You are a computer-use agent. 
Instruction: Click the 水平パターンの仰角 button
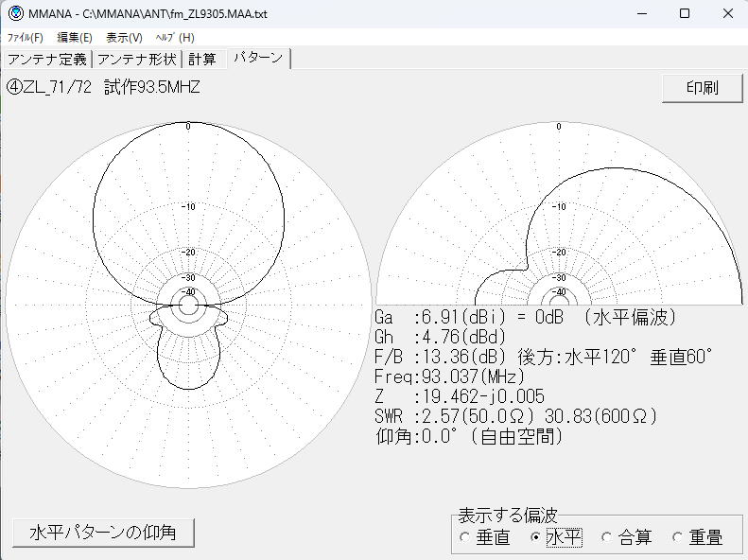tap(103, 533)
